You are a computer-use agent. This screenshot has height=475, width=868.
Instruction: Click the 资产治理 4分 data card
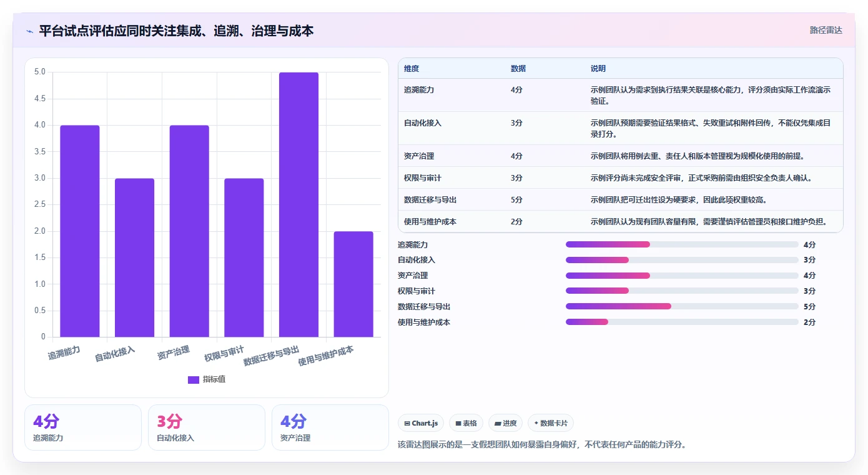(x=330, y=427)
